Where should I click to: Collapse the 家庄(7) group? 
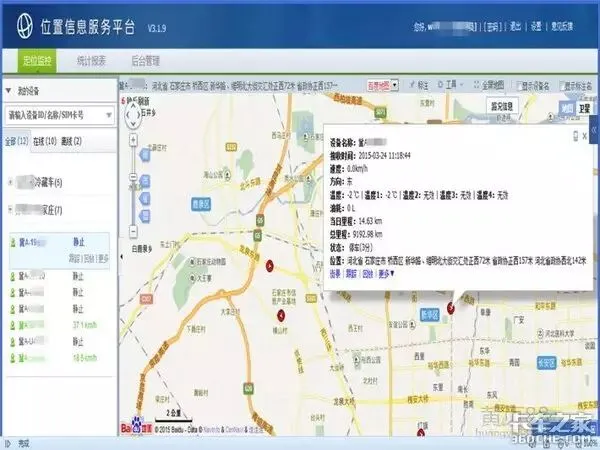pyautogui.click(x=10, y=209)
